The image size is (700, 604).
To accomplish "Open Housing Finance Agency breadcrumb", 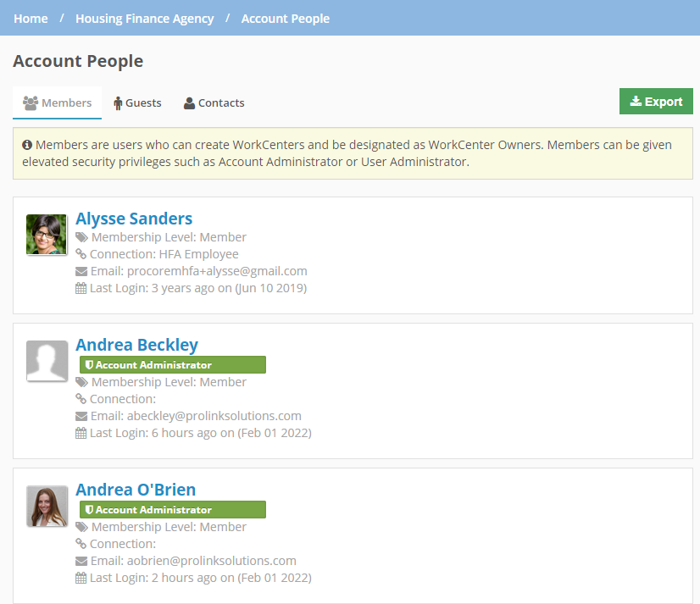I will (145, 19).
